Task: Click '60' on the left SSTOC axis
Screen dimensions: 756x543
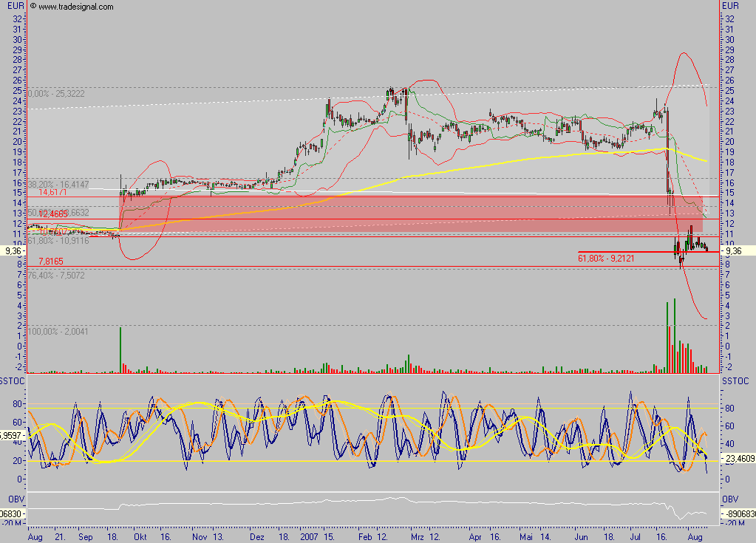Action: click(17, 423)
